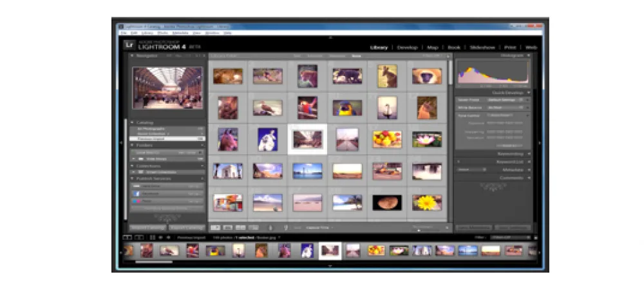Click the Flickr publish service icon
Image resolution: width=644 pixels, height=290 pixels.
[137, 201]
